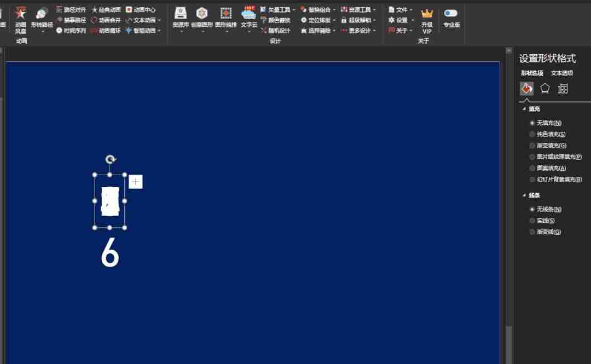The image size is (591, 364).
Task: Select 渐变填充(G) gradient fill option
Action: pos(548,146)
